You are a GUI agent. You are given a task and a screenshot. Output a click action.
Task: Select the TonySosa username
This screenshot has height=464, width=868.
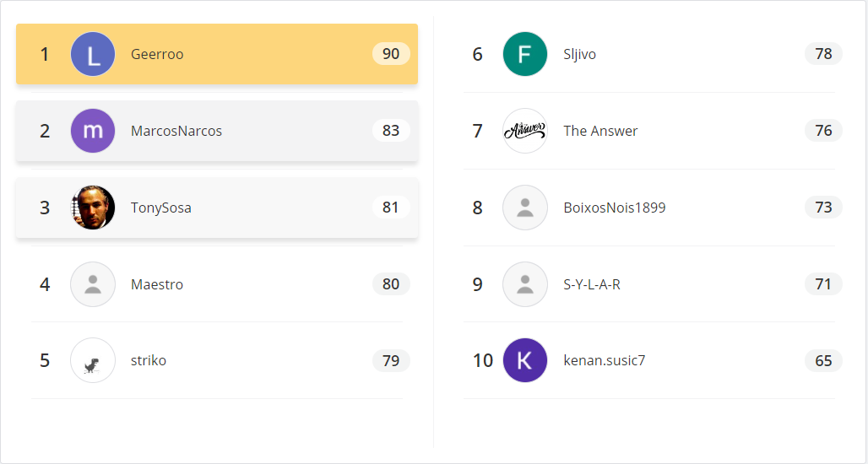(161, 208)
